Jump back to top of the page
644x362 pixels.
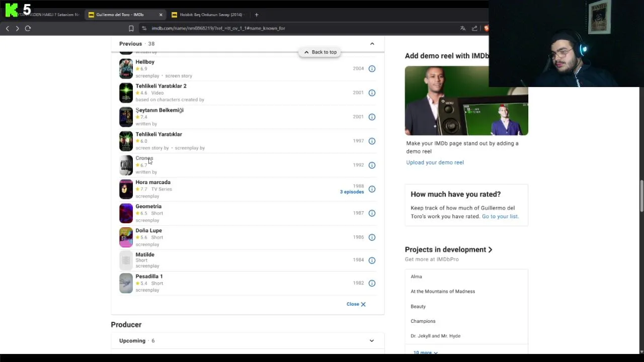tap(320, 52)
